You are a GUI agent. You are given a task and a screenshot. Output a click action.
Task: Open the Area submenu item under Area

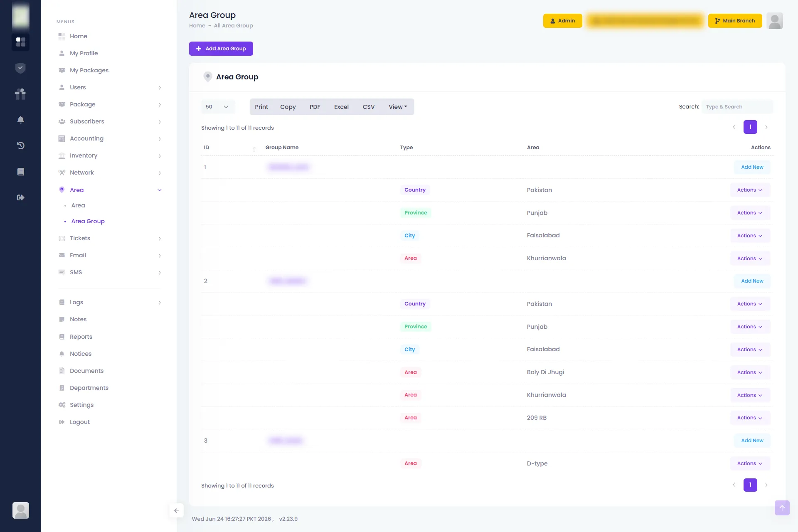(78, 205)
